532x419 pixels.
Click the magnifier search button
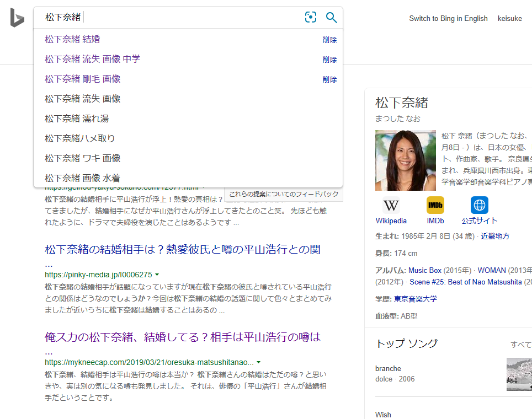click(x=331, y=17)
